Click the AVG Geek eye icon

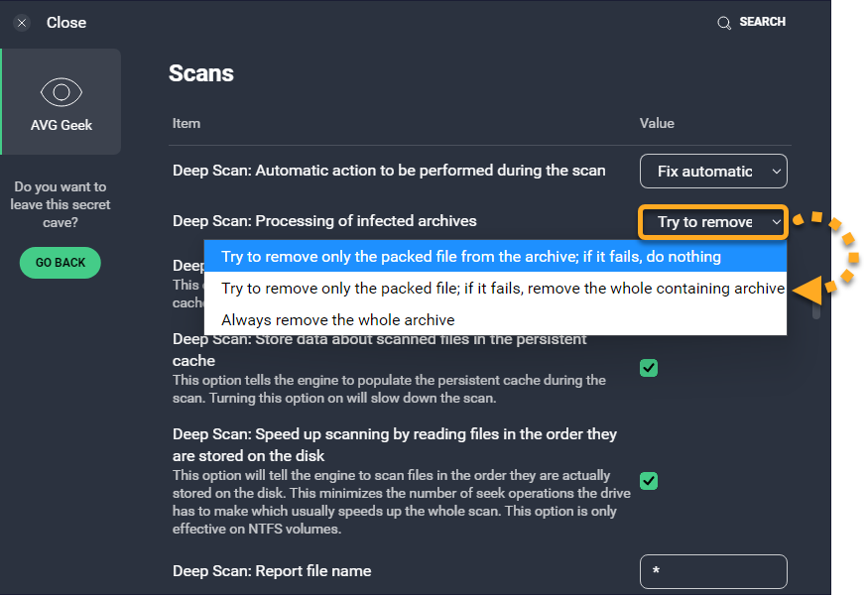[61, 93]
